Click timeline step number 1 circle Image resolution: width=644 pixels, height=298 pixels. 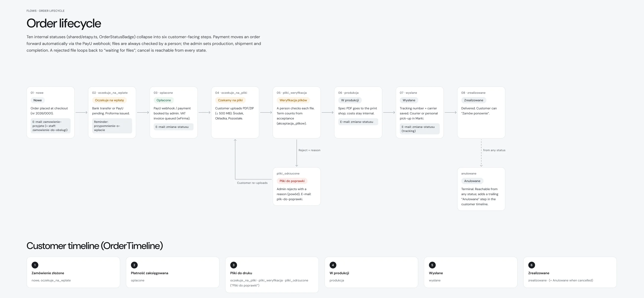[x=35, y=265]
